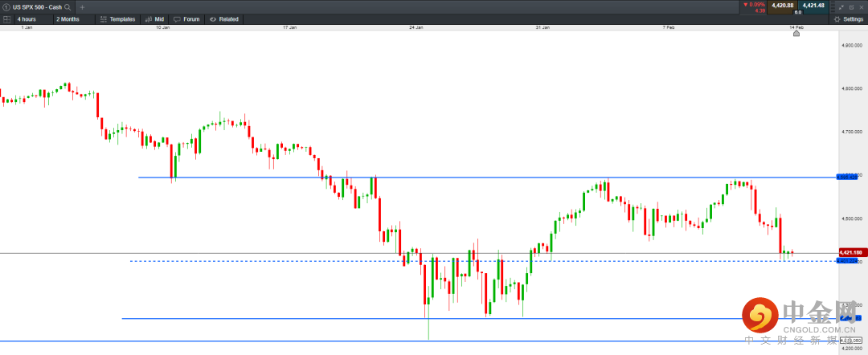Select the US SPX 500 - Cash tab
The image size is (868, 355).
tap(37, 6)
